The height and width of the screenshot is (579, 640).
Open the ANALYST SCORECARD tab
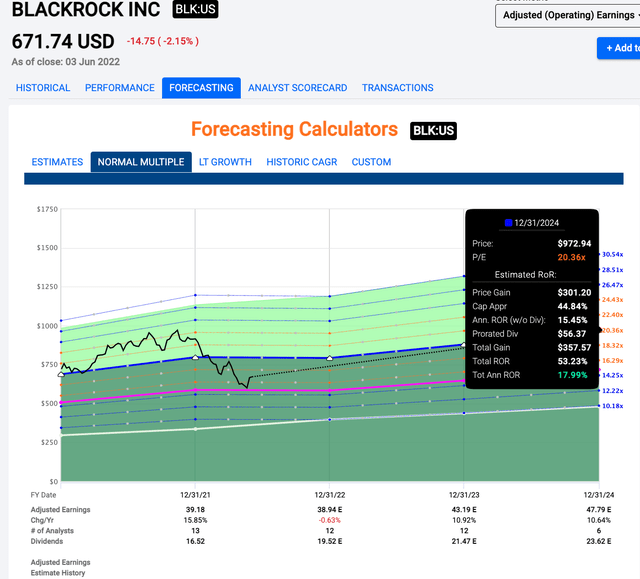[298, 88]
